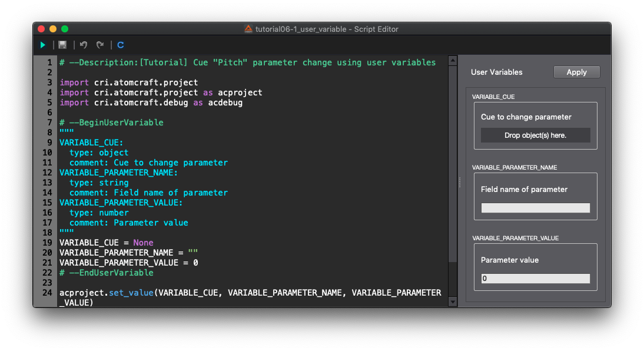Zoom the window with the green button
This screenshot has height=351, width=644.
tap(65, 29)
